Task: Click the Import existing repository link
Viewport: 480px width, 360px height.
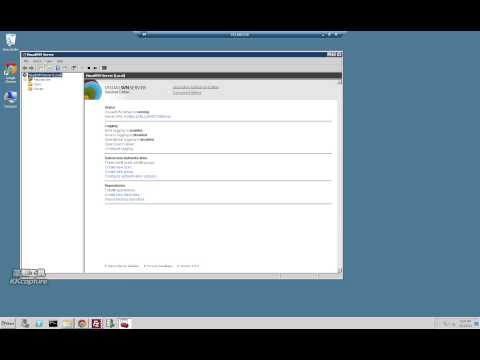Action: tap(125, 199)
